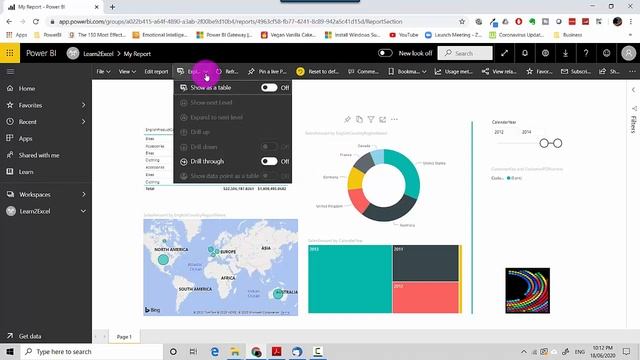Click the Edit report button
Viewport: 640px width, 360px height.
[156, 71]
